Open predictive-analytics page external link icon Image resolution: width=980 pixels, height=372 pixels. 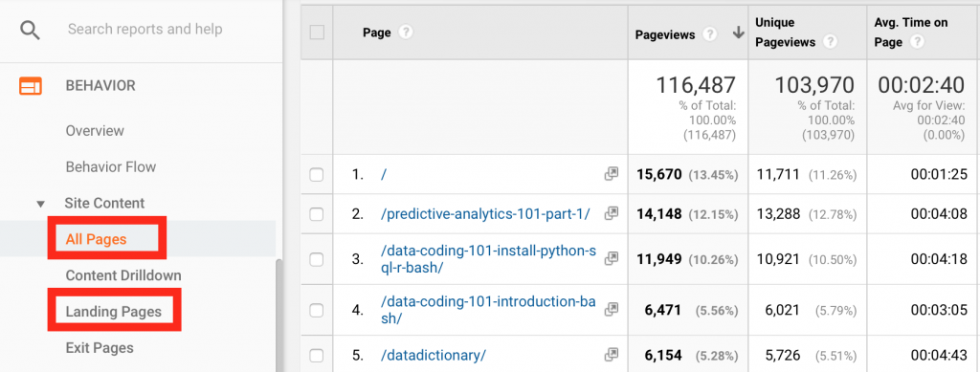[611, 214]
